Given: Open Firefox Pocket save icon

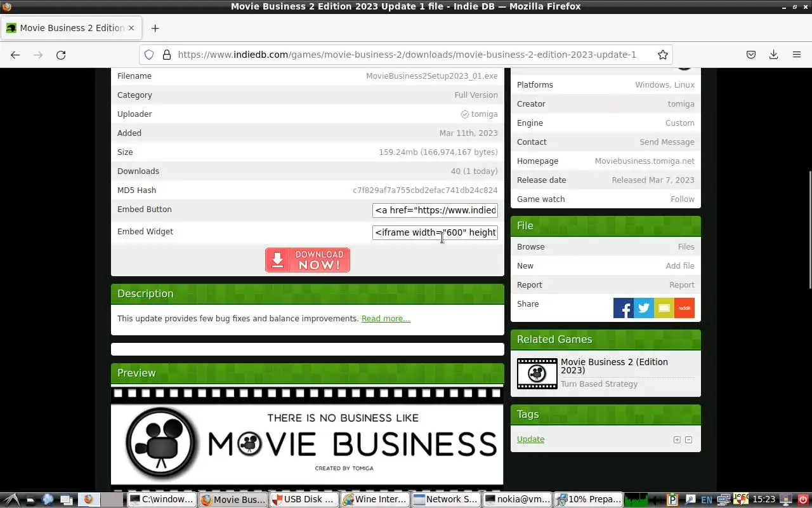Looking at the screenshot, I should point(751,55).
